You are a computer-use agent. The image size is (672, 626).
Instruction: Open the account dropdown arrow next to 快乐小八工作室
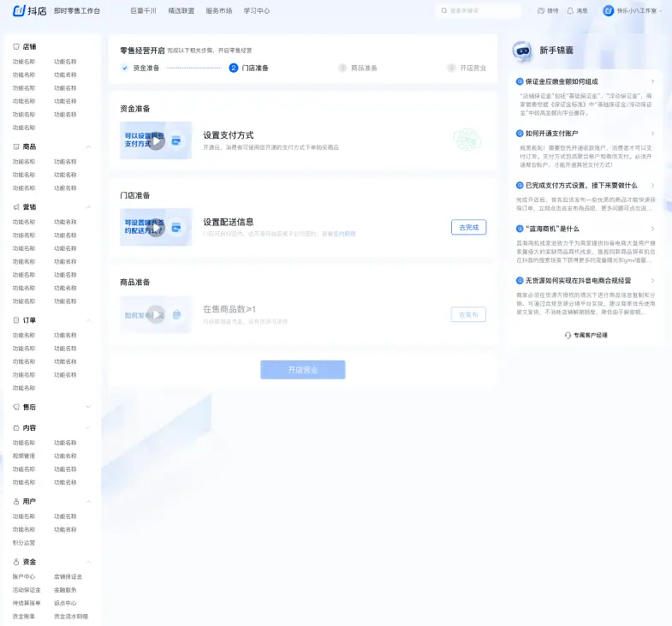(x=660, y=11)
